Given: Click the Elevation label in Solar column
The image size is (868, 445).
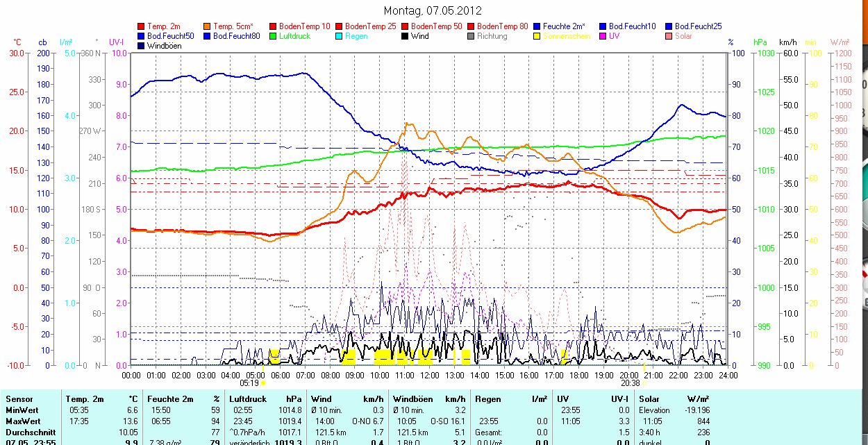Looking at the screenshot, I should (x=654, y=410).
